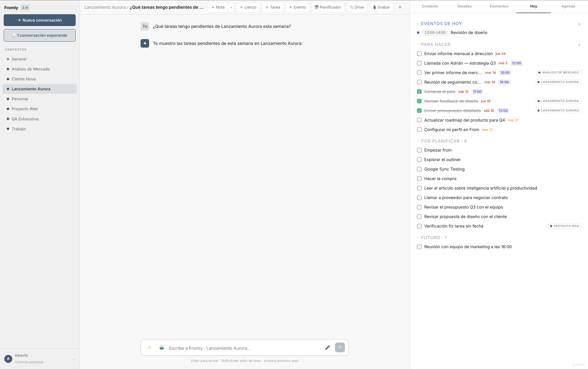Image resolution: width=588 pixels, height=369 pixels.
Task: Start a Nueva conversación
Action: (x=40, y=20)
